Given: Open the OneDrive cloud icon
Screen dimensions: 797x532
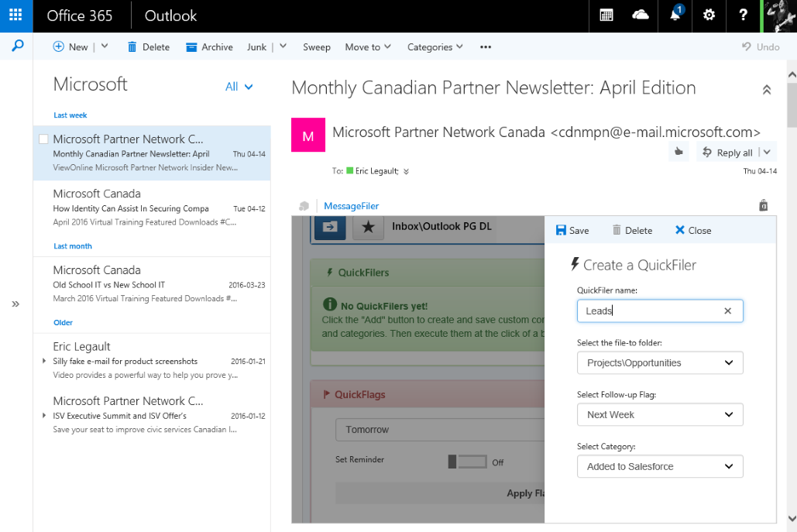Looking at the screenshot, I should [640, 15].
